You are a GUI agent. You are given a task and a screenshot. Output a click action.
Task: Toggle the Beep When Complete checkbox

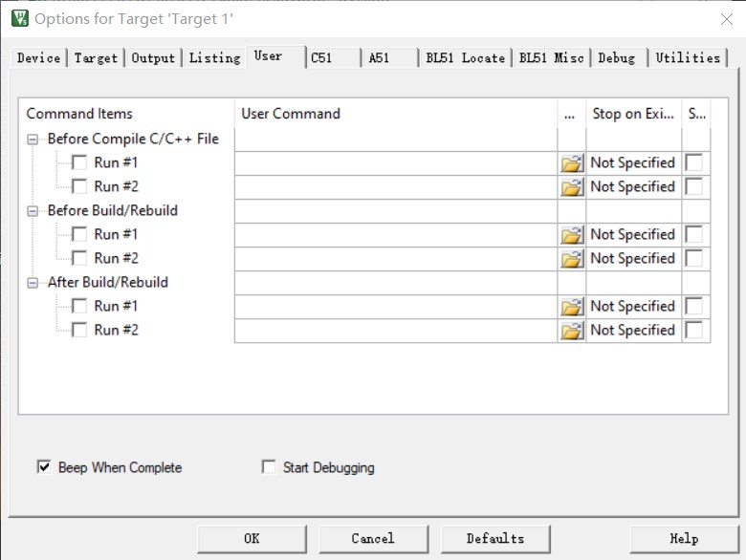tap(43, 467)
